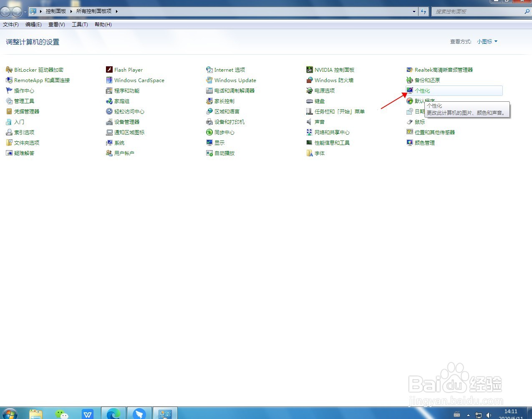The height and width of the screenshot is (419, 532).
Task: Open the 网络和共享中心 link
Action: (x=332, y=132)
